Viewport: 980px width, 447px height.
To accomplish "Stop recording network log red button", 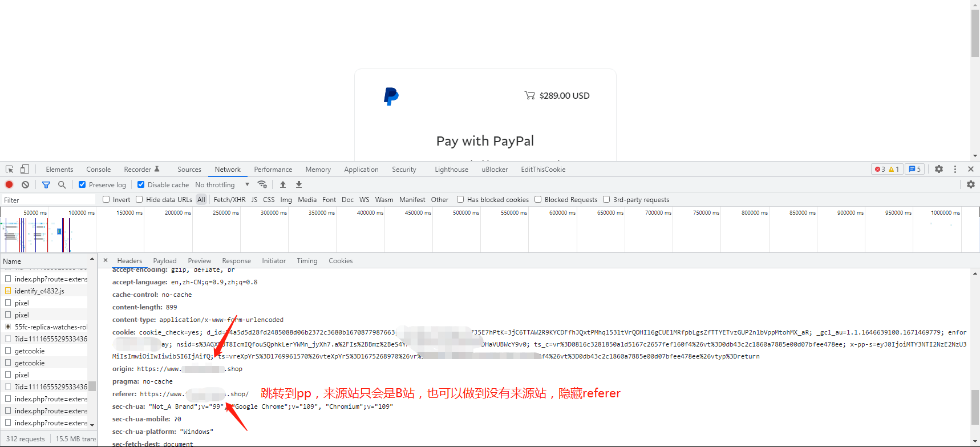I will point(9,184).
